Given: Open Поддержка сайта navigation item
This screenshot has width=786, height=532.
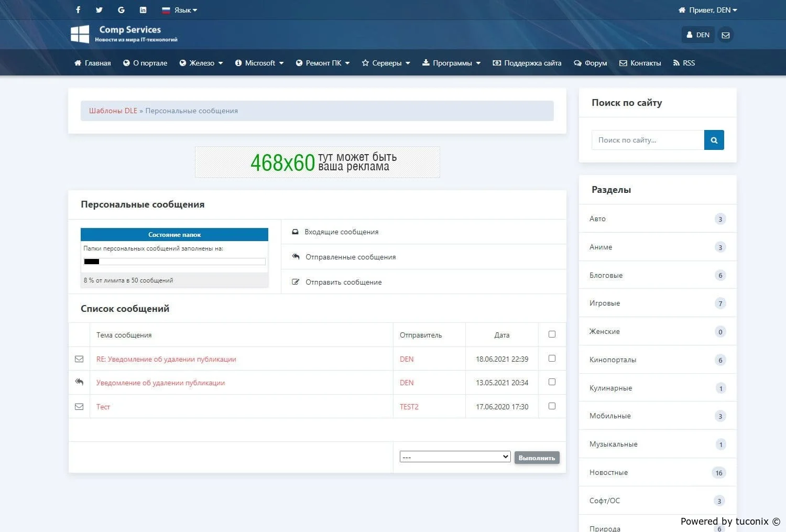Looking at the screenshot, I should [x=527, y=63].
